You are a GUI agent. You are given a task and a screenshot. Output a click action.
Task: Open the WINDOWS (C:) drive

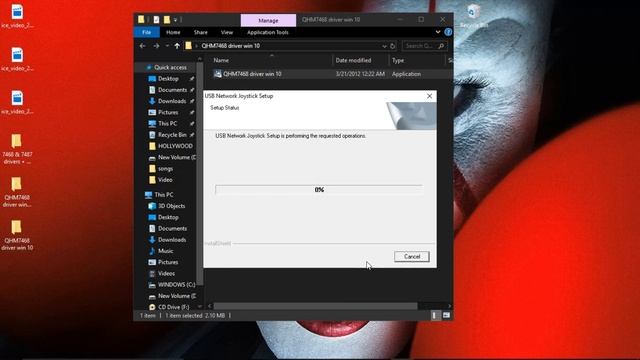point(176,284)
